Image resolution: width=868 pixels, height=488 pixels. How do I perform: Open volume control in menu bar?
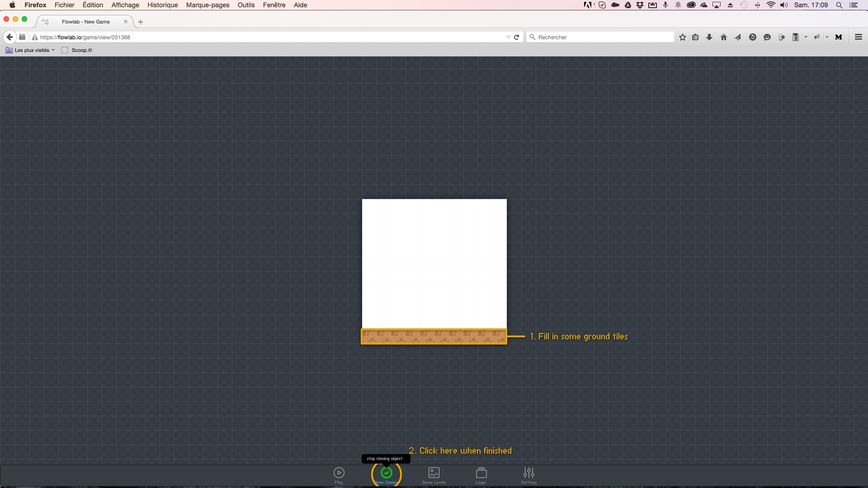click(784, 5)
